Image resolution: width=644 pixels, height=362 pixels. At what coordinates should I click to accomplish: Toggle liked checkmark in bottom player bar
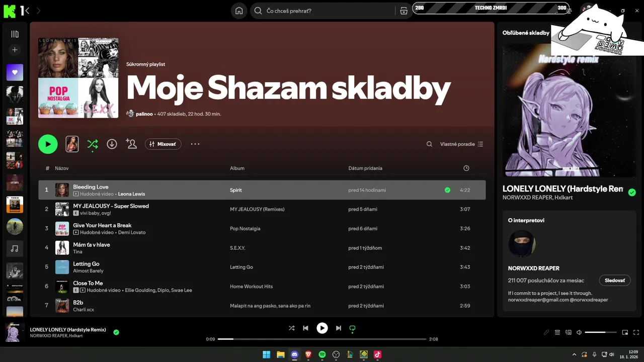point(116,332)
